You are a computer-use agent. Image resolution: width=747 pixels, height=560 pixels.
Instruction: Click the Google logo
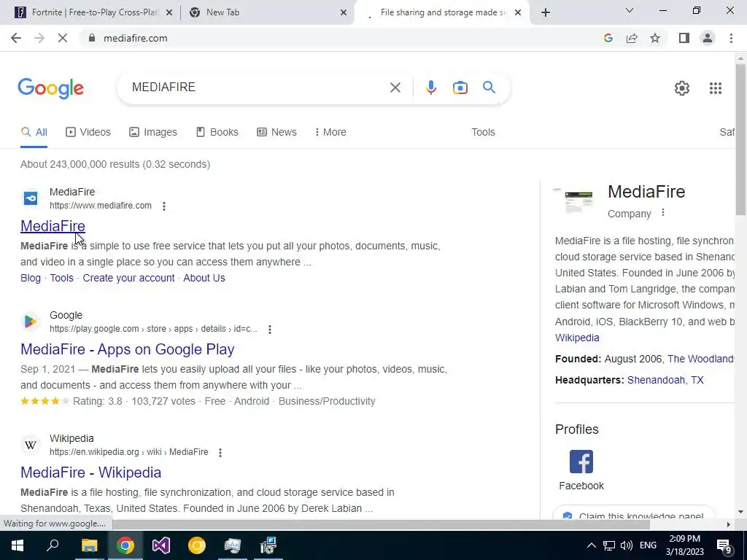coord(50,88)
